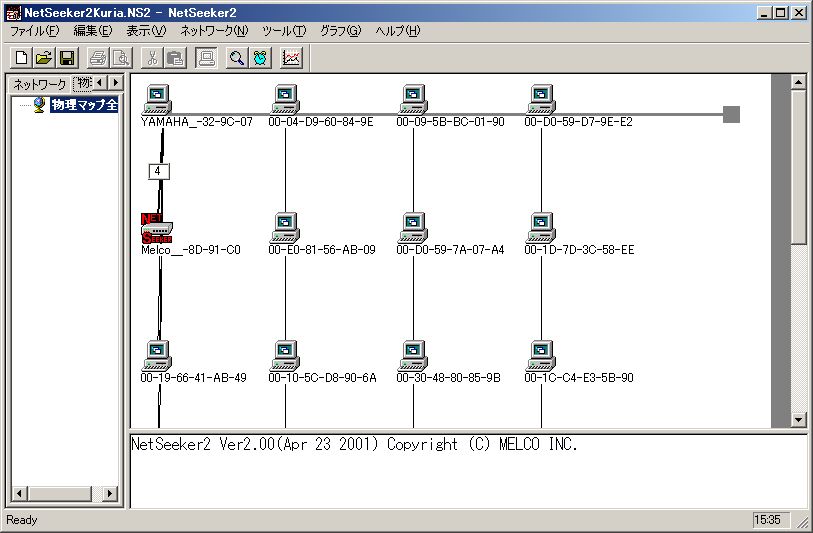Viewport: 813px width, 533px height.
Task: Open the ヘルプ(H) menu
Action: 398,31
